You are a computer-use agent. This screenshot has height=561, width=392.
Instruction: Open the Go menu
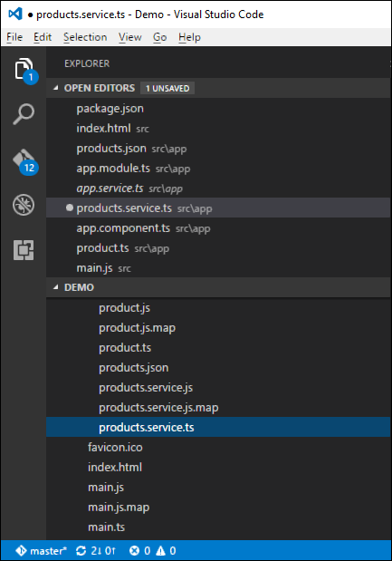[x=159, y=37]
